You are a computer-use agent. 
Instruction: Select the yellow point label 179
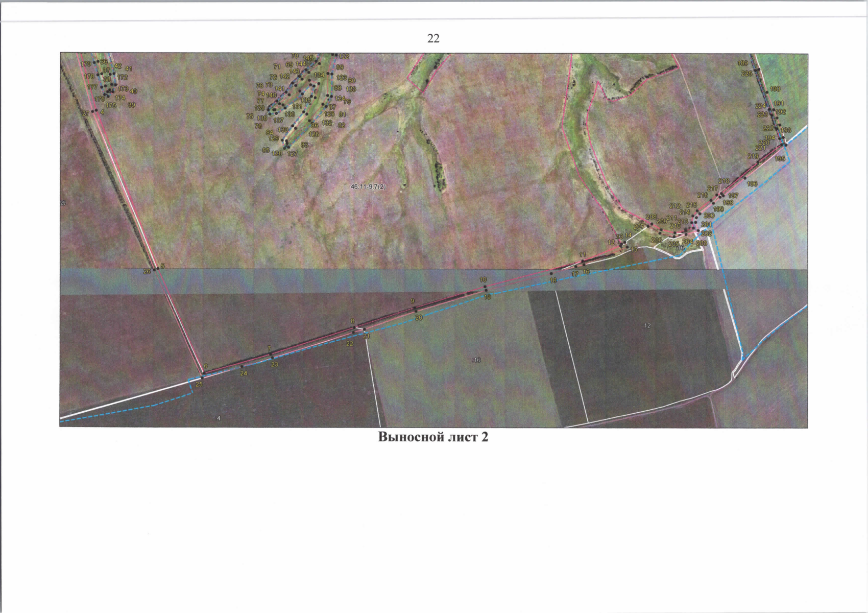click(86, 64)
